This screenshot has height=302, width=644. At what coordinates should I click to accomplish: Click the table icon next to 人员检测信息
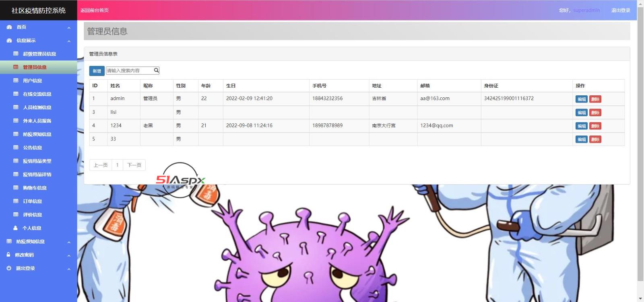tap(16, 107)
